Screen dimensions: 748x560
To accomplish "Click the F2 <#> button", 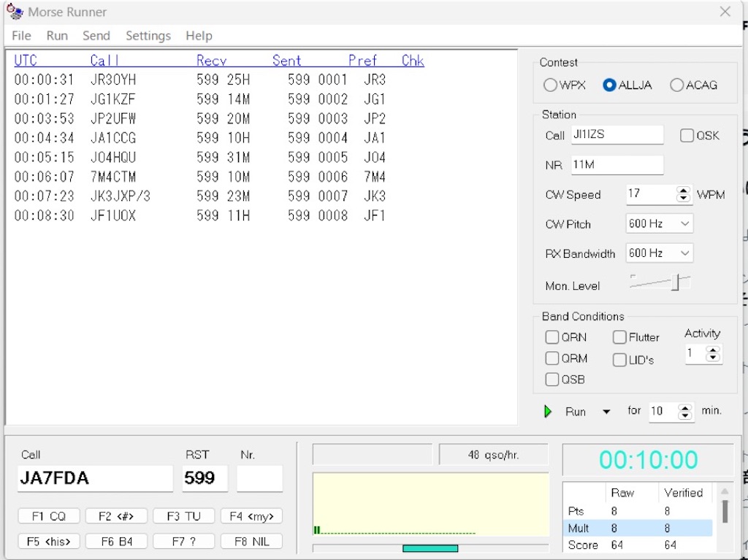I will (116, 516).
